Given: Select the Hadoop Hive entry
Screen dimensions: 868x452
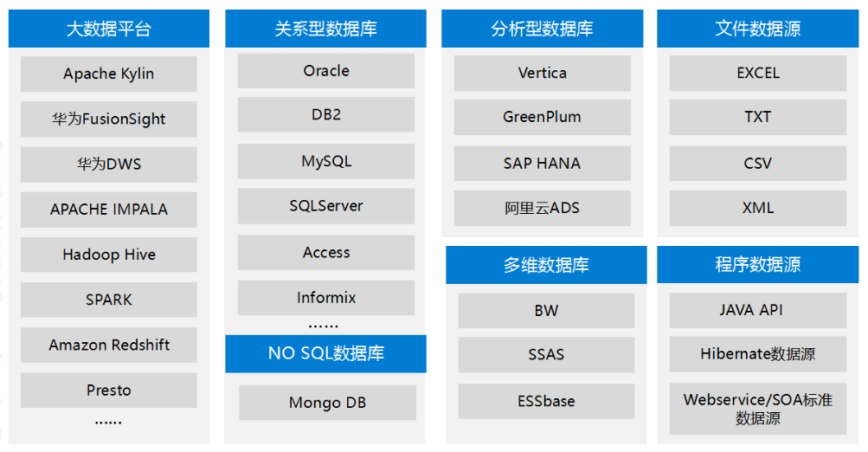Looking at the screenshot, I should click(108, 255).
